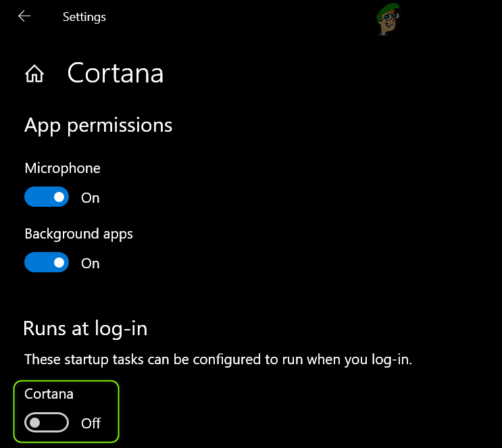This screenshot has height=448, width=502.
Task: Click the white knob of Microphone switch
Action: coord(59,197)
